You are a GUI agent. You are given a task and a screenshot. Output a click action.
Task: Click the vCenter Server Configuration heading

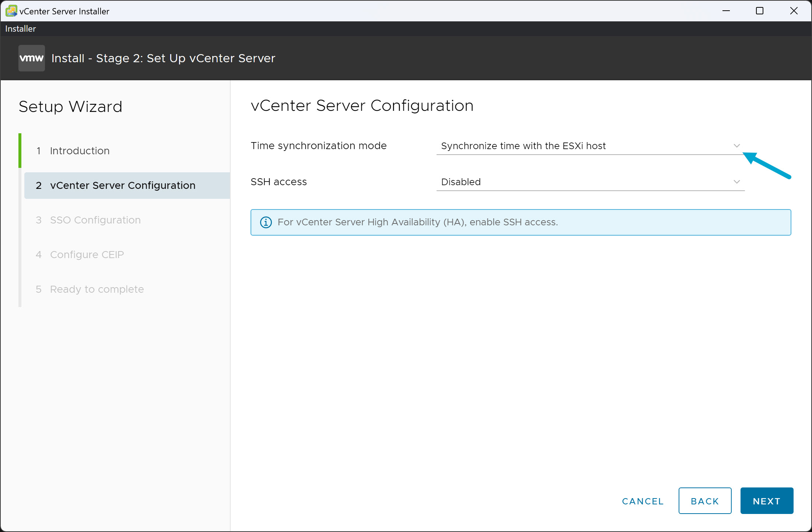coord(362,106)
